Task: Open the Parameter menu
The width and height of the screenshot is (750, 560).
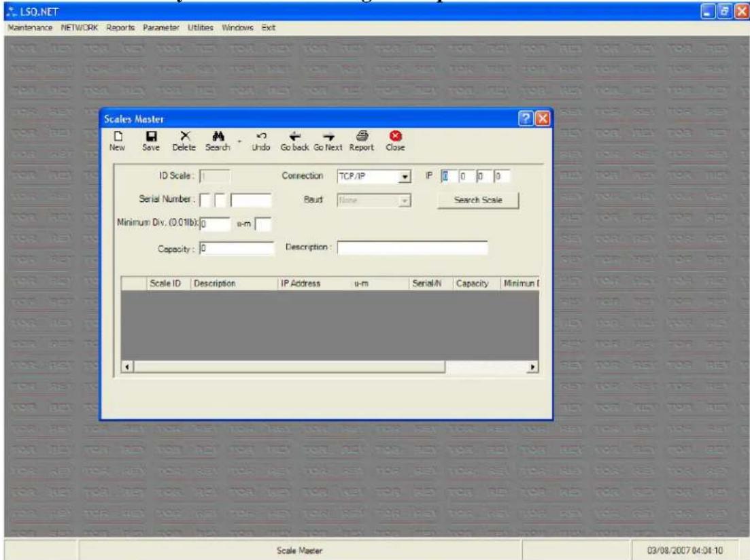Action: (x=161, y=28)
